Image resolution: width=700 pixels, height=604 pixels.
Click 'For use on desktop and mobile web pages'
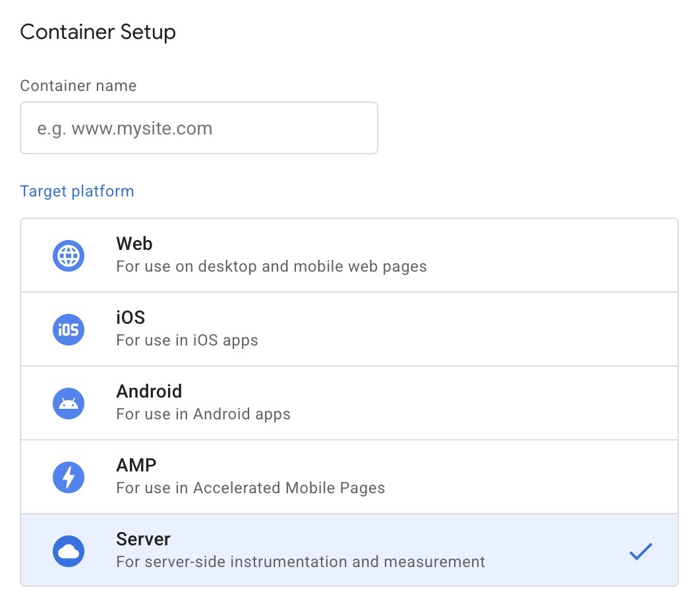[x=272, y=266]
